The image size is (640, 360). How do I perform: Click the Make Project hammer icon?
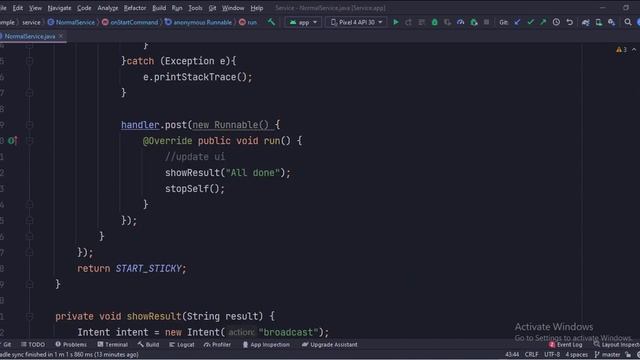click(x=271, y=22)
